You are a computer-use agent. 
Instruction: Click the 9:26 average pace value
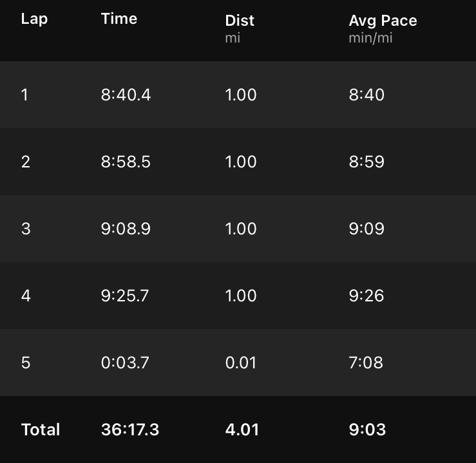tap(367, 296)
